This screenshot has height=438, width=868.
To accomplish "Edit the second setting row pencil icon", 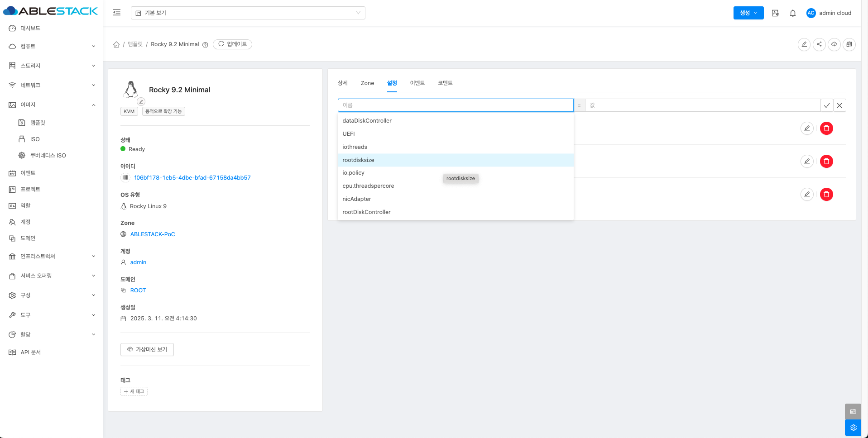I will click(806, 162).
